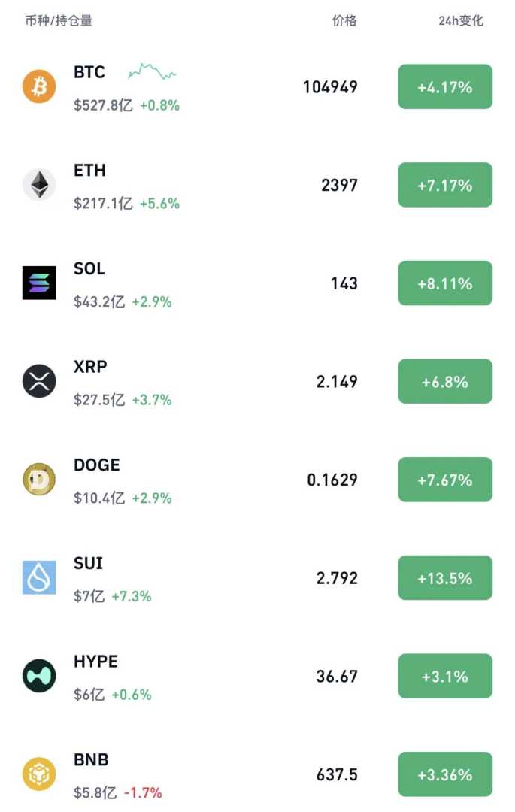Click the Bitcoin coin icon
515x812 pixels.
(x=39, y=86)
